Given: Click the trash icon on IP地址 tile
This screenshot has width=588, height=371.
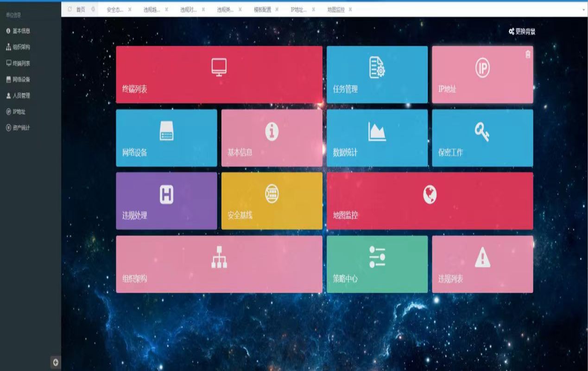Looking at the screenshot, I should click(528, 54).
